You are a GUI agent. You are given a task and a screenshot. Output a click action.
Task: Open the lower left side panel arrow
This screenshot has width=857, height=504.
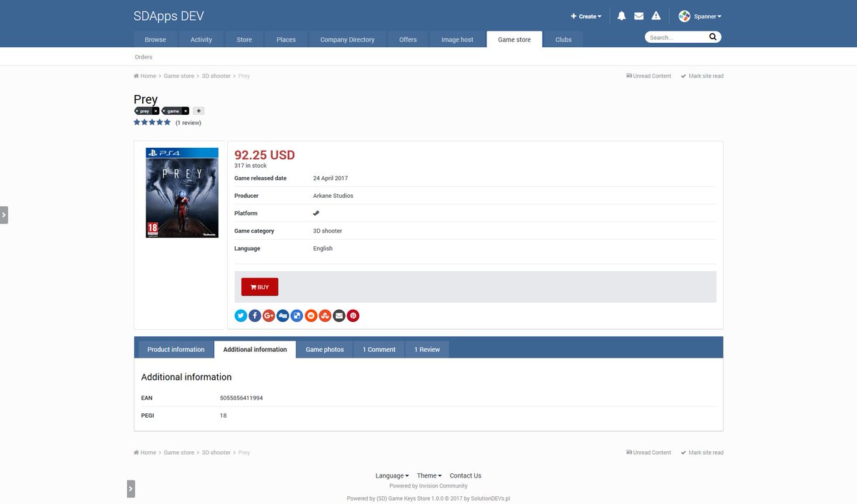pyautogui.click(x=131, y=489)
